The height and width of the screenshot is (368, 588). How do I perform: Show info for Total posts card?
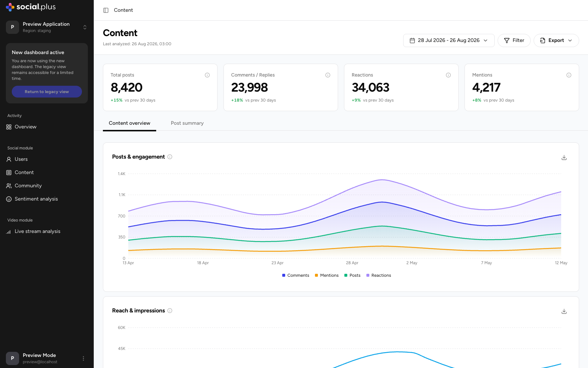[x=207, y=75]
